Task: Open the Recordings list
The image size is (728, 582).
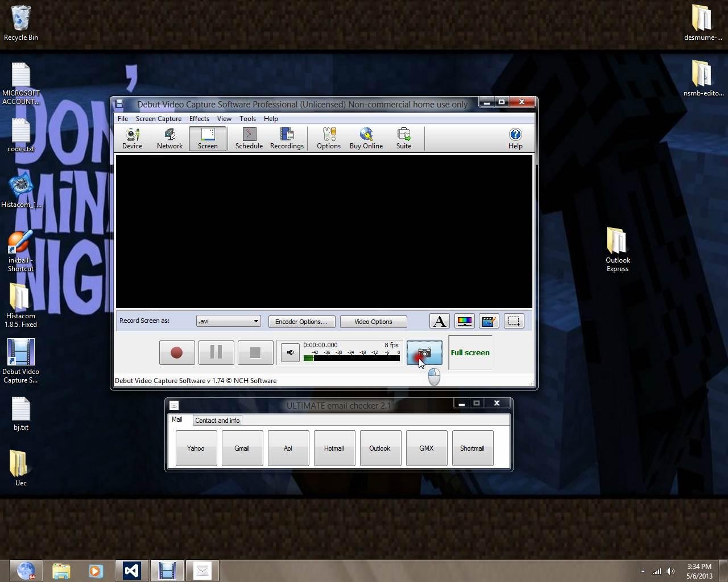Action: click(x=287, y=138)
